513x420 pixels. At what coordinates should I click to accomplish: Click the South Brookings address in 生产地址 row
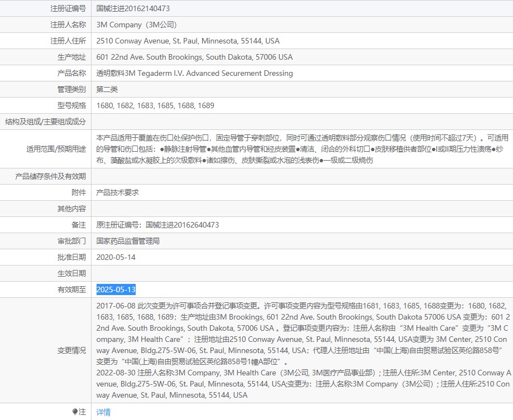pyautogui.click(x=194, y=57)
